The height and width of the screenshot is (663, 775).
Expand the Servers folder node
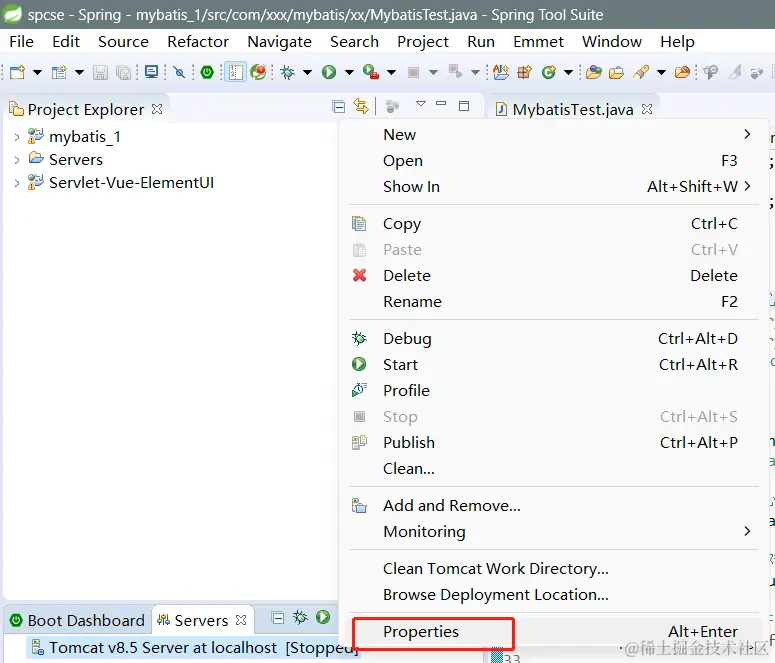click(17, 160)
